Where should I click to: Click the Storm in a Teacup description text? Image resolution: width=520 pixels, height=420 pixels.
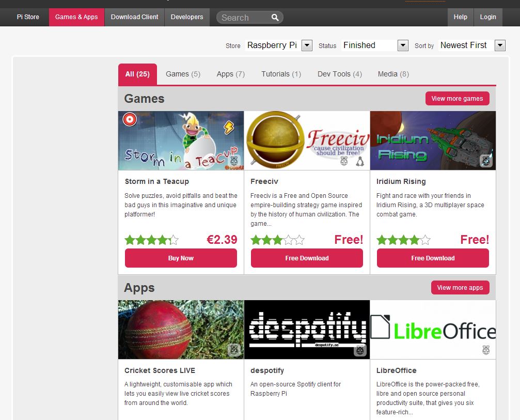point(181,205)
